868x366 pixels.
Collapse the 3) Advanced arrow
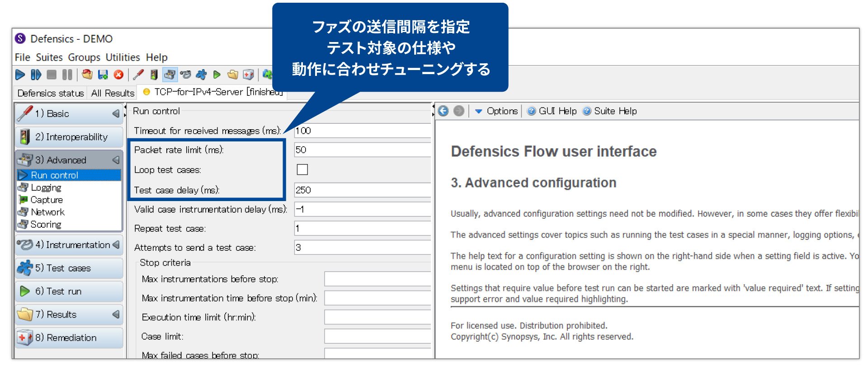tap(116, 160)
